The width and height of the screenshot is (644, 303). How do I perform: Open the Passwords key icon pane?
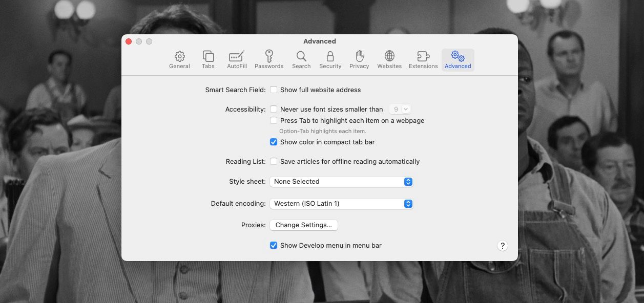(x=269, y=60)
